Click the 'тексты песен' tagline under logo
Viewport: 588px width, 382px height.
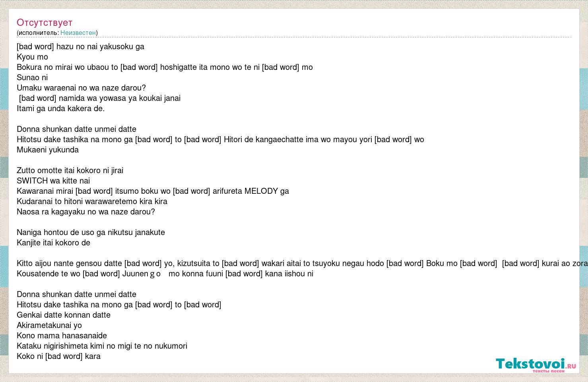coord(548,371)
